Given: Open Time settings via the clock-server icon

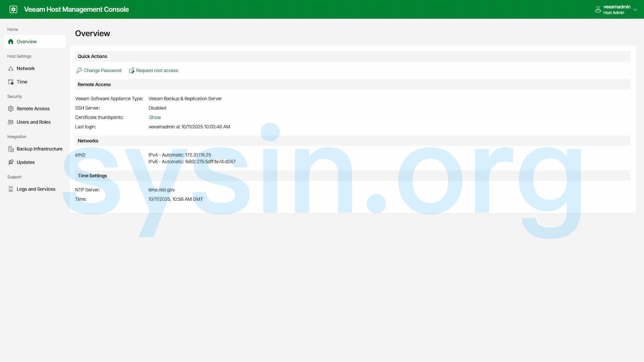Looking at the screenshot, I should click(x=10, y=81).
